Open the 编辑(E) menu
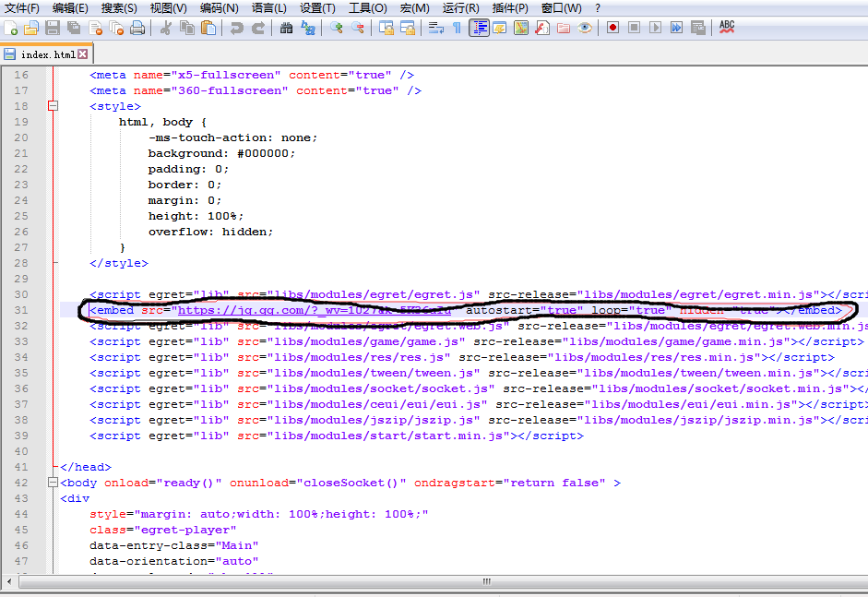This screenshot has height=597, width=868. tap(70, 8)
